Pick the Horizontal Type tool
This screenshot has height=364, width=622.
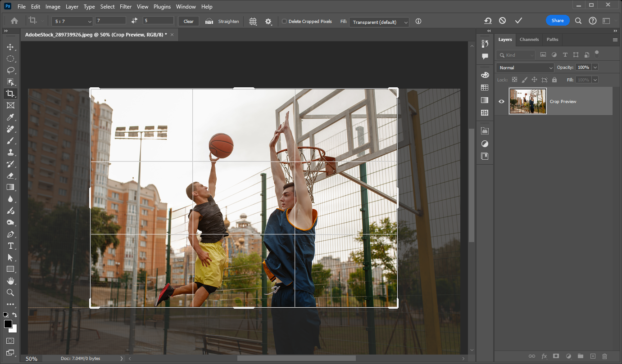(x=10, y=246)
